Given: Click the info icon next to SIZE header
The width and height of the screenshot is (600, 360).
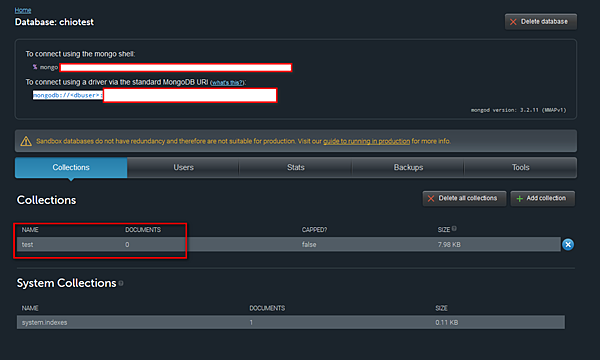Looking at the screenshot, I should [454, 229].
